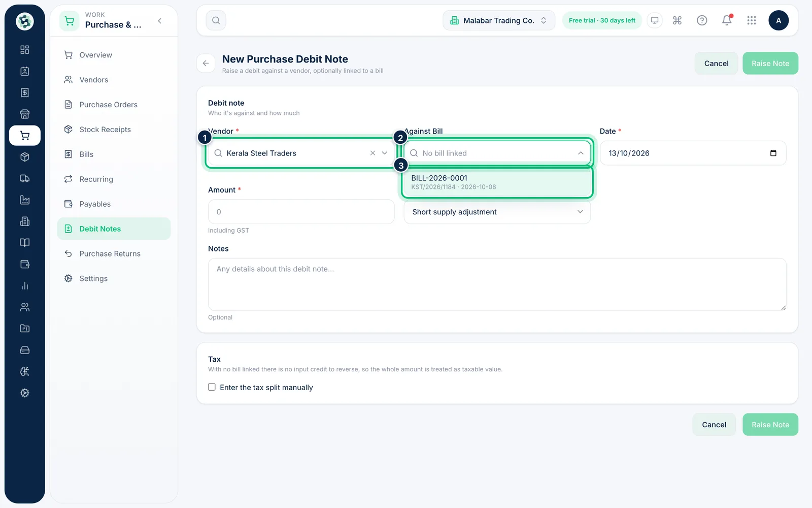Screen dimensions: 812x508
Task: Select bill BILL-2026-0001 option
Action: 497,182
